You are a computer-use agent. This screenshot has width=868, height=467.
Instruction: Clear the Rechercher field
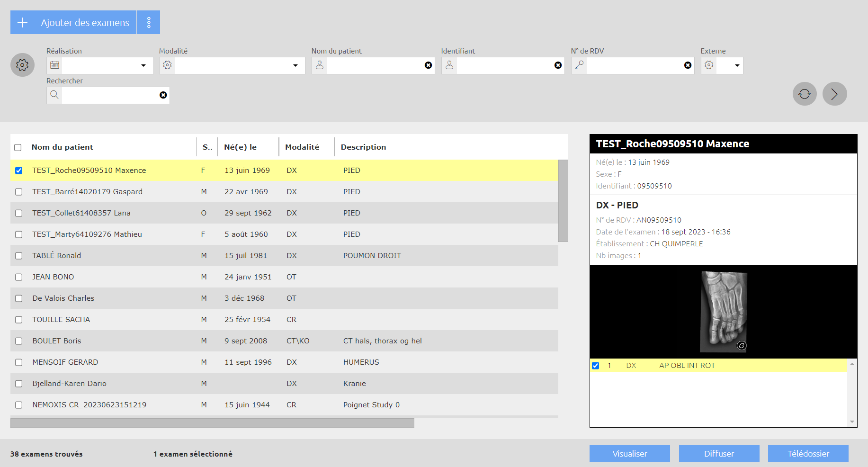pyautogui.click(x=163, y=95)
